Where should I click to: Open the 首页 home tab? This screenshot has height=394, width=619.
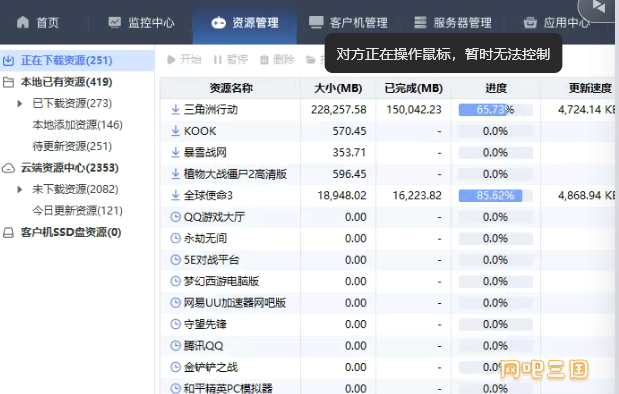(x=38, y=23)
